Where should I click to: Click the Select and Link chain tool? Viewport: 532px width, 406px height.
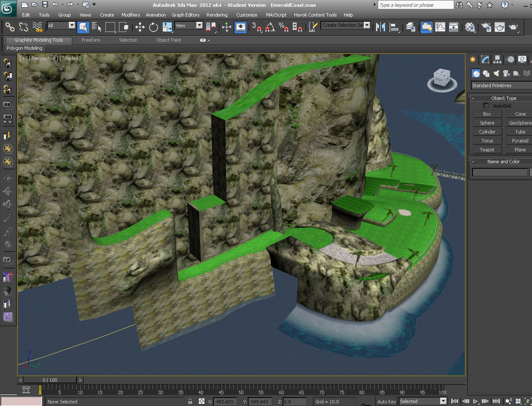coord(10,27)
